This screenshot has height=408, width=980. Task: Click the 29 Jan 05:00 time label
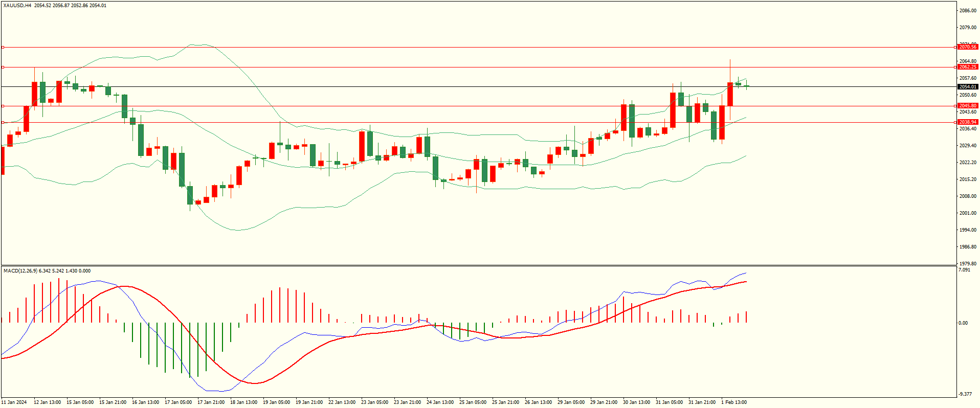571,402
